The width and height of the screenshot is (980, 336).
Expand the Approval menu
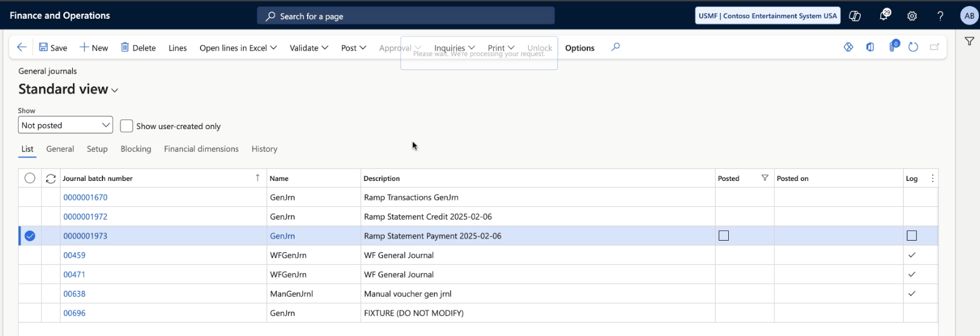[400, 48]
